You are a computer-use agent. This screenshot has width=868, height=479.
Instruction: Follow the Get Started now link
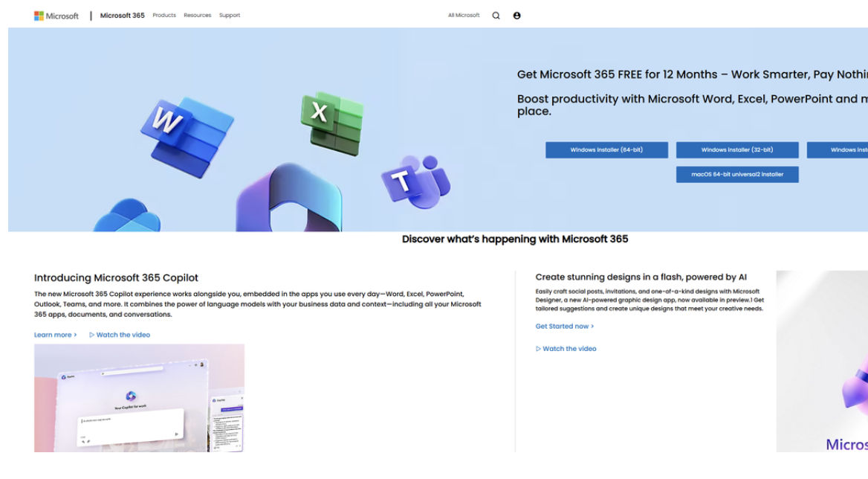pyautogui.click(x=565, y=327)
